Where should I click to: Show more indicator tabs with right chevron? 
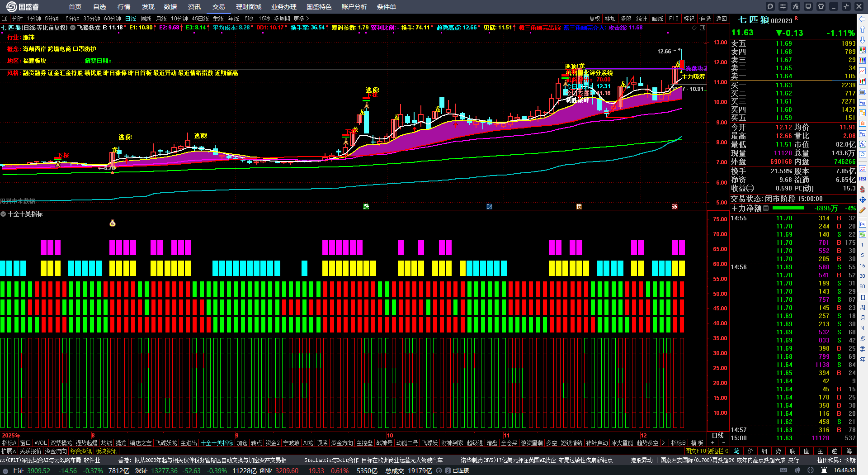pyautogui.click(x=663, y=443)
